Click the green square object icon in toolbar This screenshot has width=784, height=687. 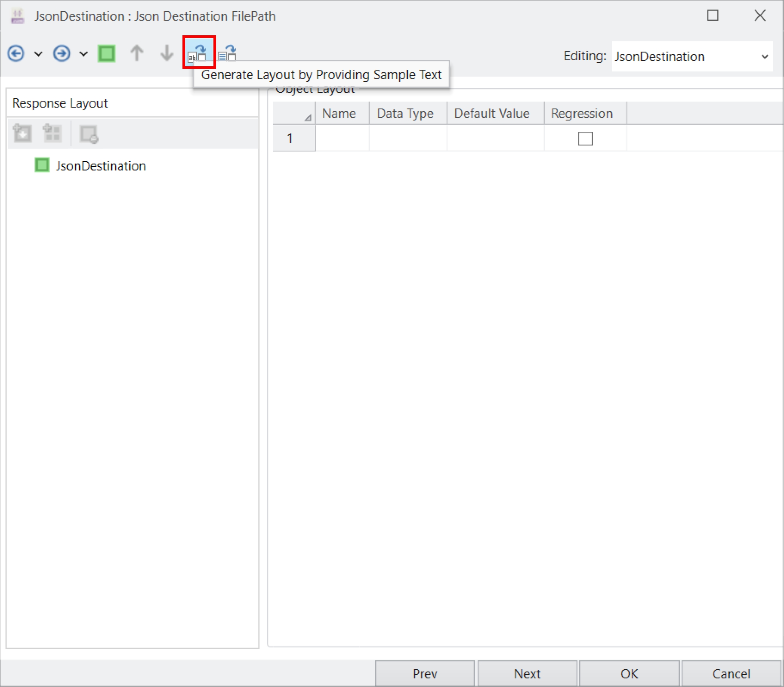tap(107, 54)
